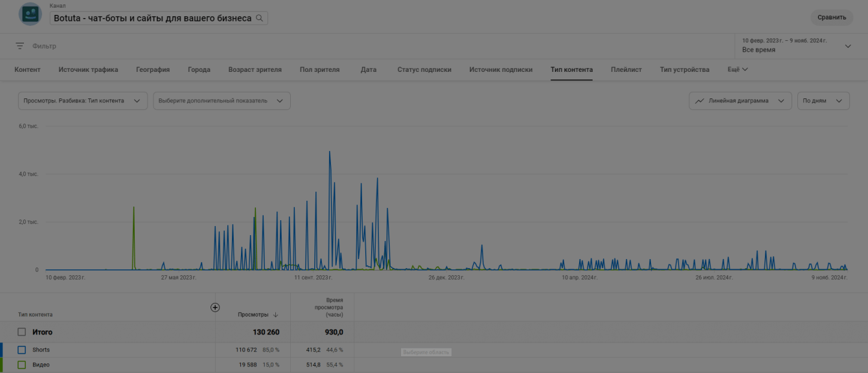Open the filter lines icon

click(x=20, y=46)
